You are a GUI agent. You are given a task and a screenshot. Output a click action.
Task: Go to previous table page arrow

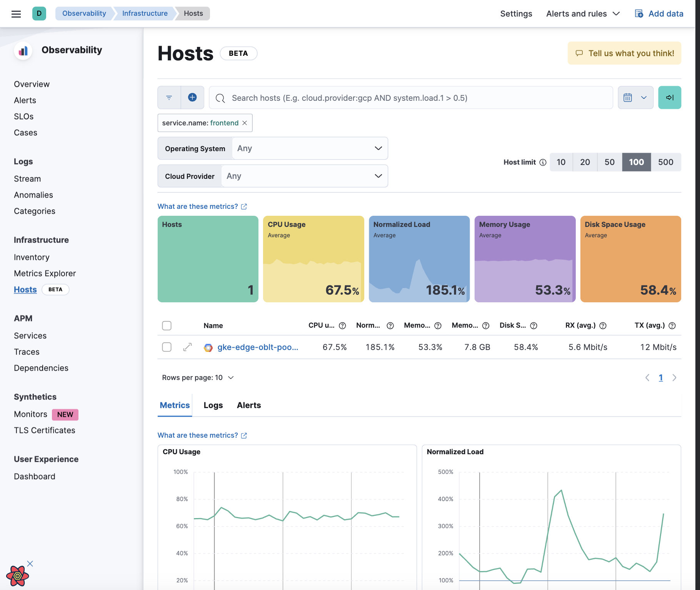[x=647, y=378]
